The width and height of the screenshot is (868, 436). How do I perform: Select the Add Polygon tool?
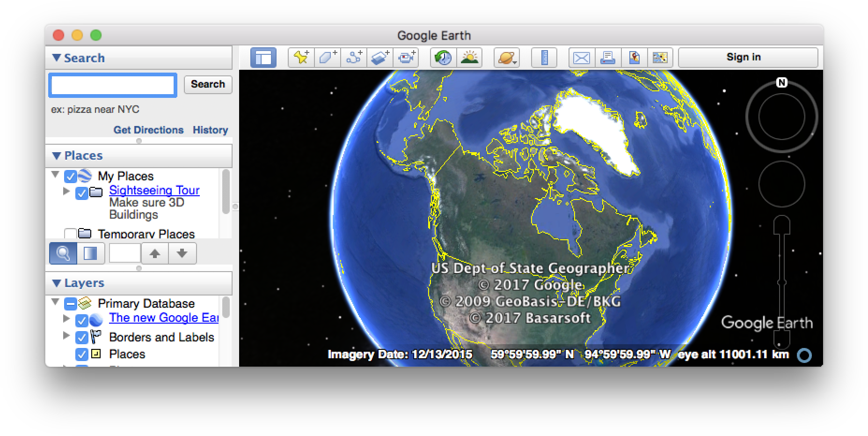tap(327, 58)
